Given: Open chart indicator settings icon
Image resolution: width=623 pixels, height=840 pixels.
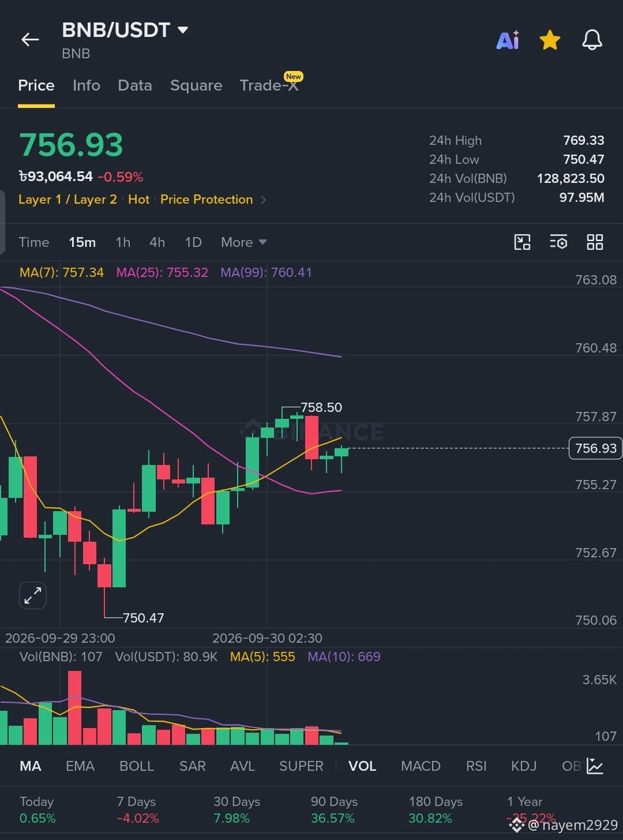Looking at the screenshot, I should 558,242.
